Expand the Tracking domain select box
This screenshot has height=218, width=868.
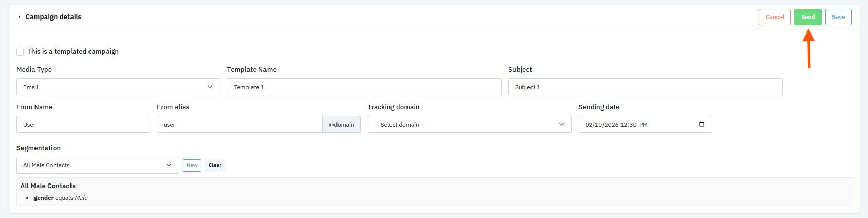point(469,125)
